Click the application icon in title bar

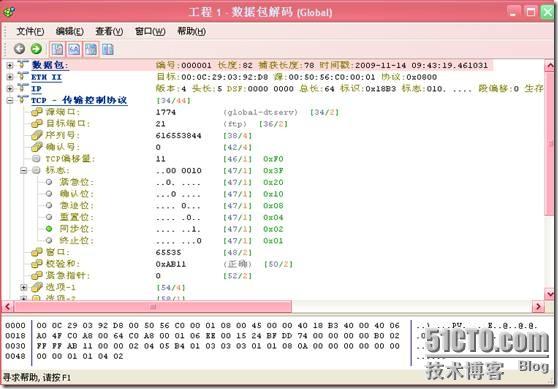coord(9,12)
